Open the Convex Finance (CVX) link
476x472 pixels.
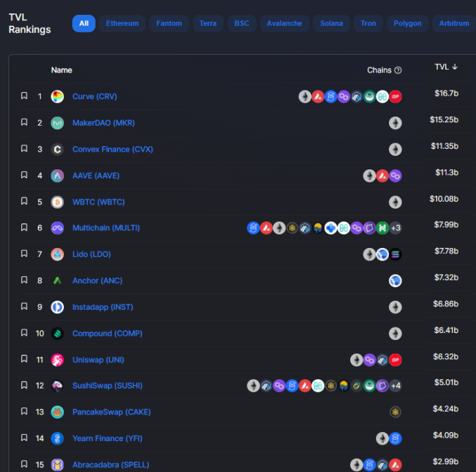click(x=112, y=149)
